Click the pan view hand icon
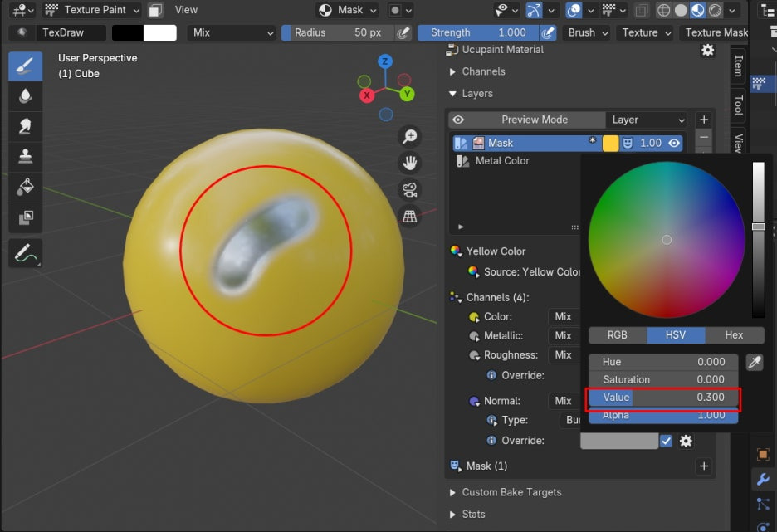 pyautogui.click(x=410, y=163)
